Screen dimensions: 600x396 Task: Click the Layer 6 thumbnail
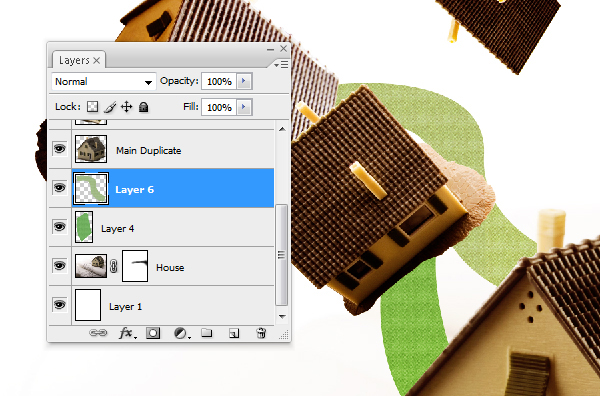tap(91, 188)
